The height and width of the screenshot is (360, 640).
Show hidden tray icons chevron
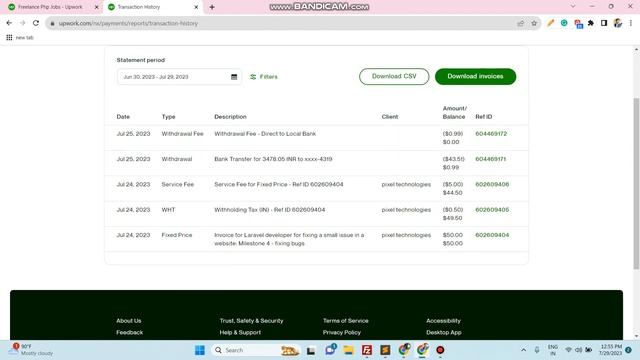523,350
